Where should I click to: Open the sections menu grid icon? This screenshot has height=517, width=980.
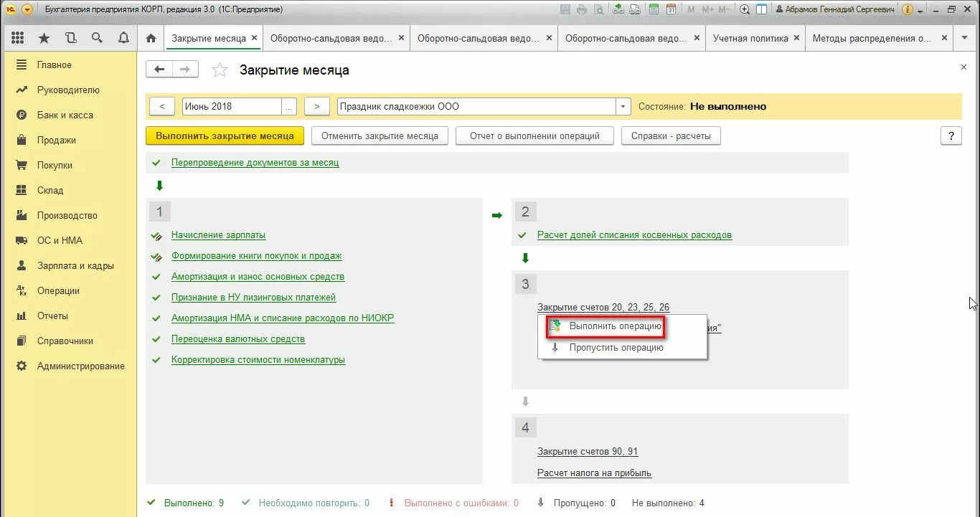point(18,38)
